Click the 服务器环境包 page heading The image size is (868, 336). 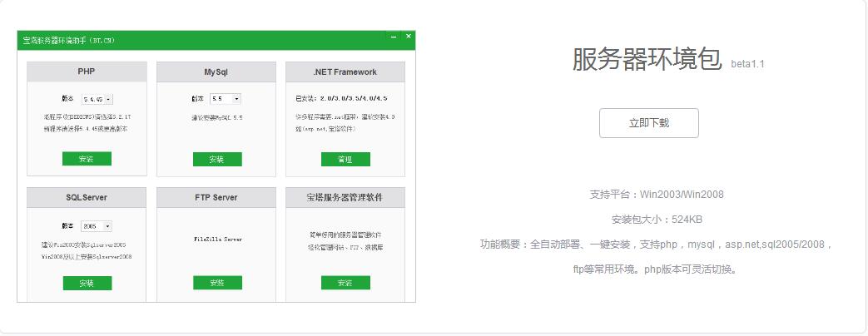coord(647,60)
